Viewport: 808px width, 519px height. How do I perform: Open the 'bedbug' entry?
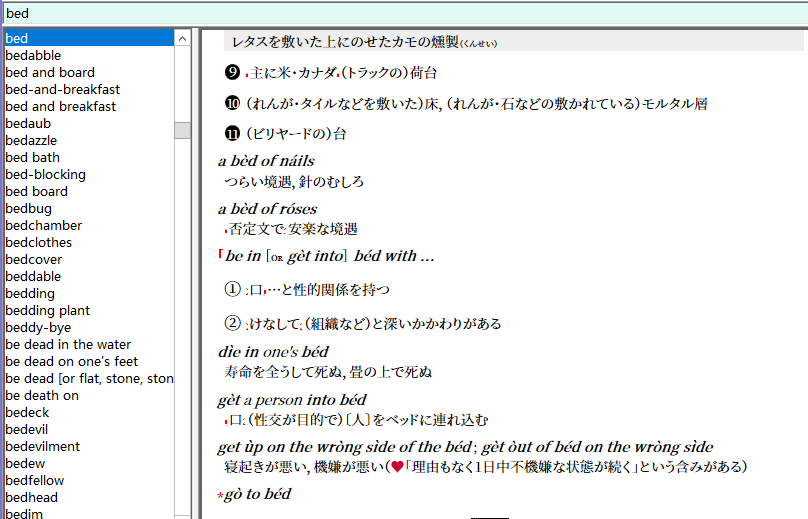(28, 209)
